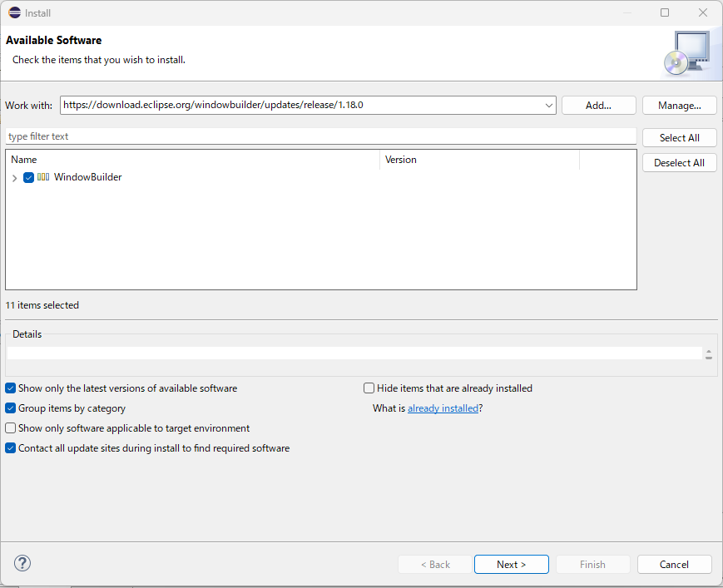This screenshot has height=588, width=723.
Task: Open the Work with dropdown arrow
Action: (x=549, y=106)
